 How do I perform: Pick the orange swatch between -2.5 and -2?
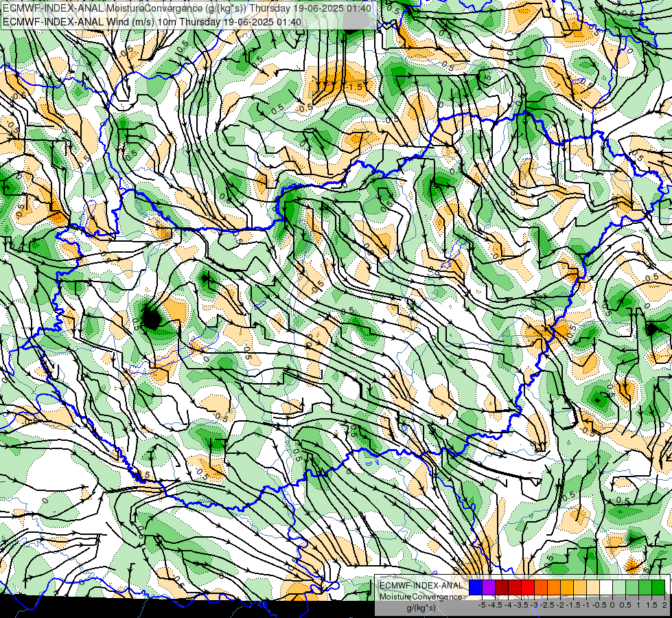554,587
